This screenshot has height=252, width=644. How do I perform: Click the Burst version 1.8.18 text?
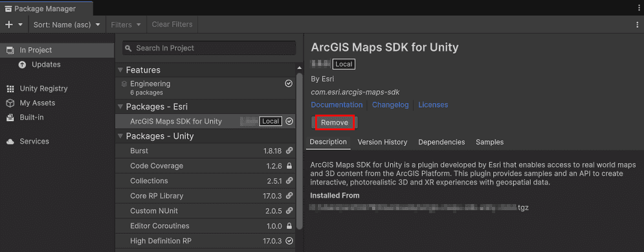coord(272,151)
